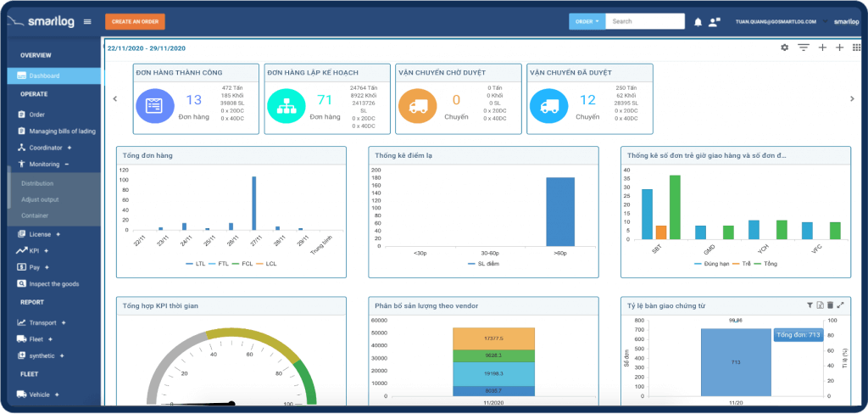The image size is (868, 414).
Task: Click the 22/11/2020 - 29/11/2020 date range
Action: (147, 48)
